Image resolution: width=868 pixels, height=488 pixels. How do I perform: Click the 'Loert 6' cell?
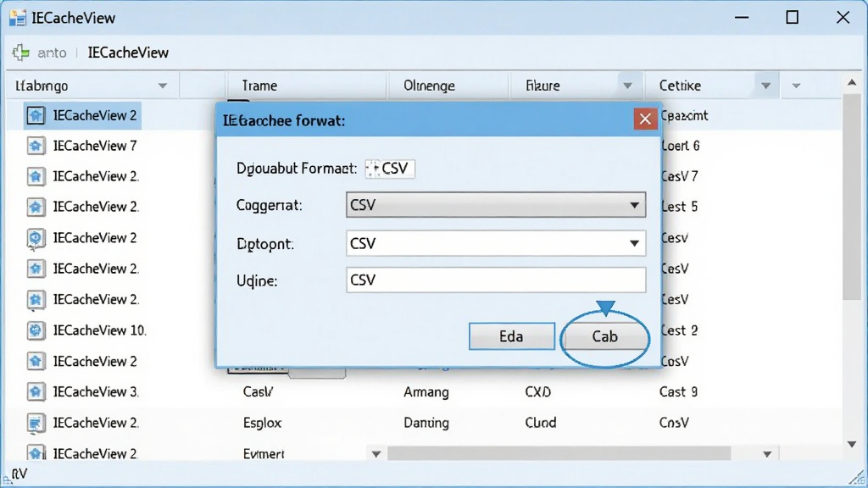point(681,146)
